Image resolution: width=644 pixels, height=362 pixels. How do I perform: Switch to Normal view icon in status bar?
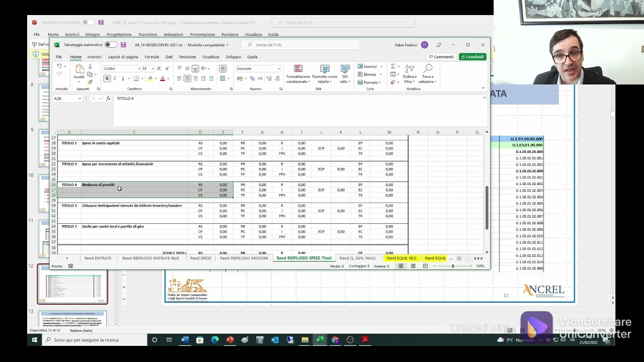401,266
